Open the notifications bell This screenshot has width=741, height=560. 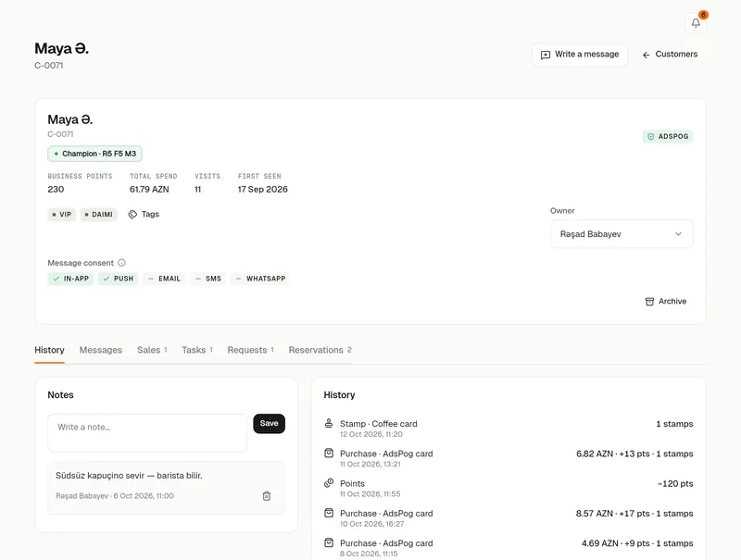pos(696,22)
